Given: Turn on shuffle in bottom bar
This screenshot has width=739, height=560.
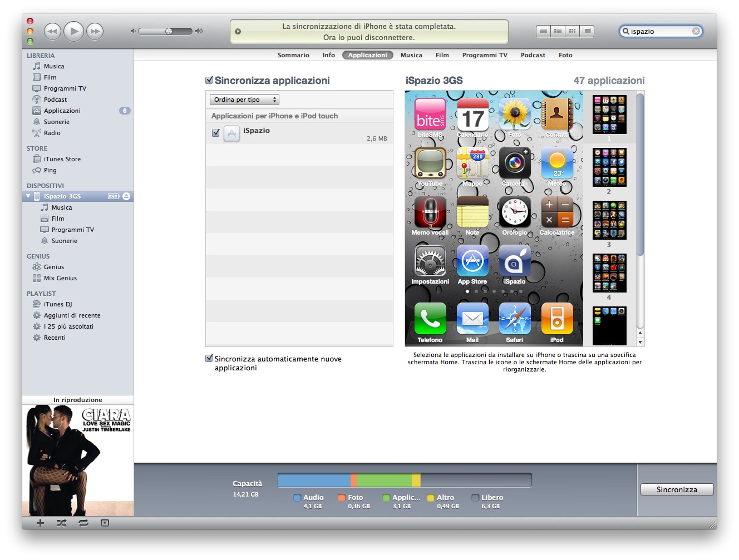Looking at the screenshot, I should tap(61, 523).
